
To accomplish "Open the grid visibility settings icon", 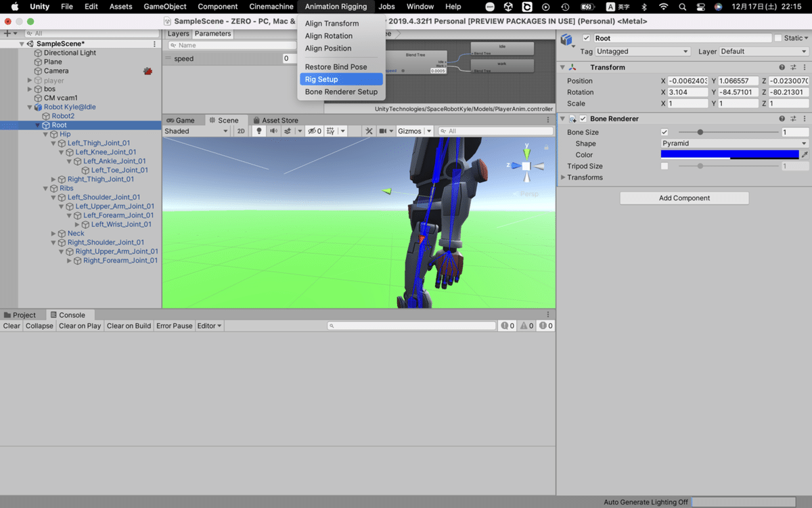I will coord(330,131).
